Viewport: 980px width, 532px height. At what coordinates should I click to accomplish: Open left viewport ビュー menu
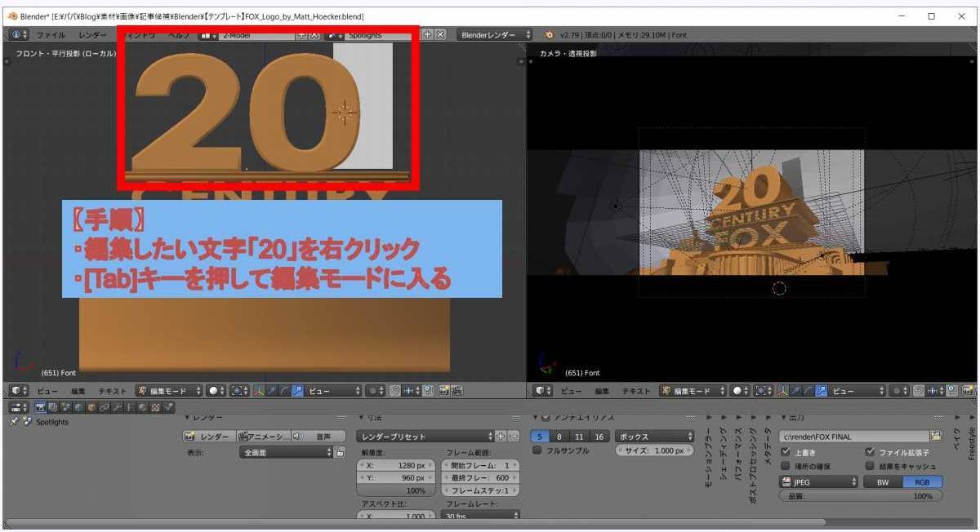point(47,391)
